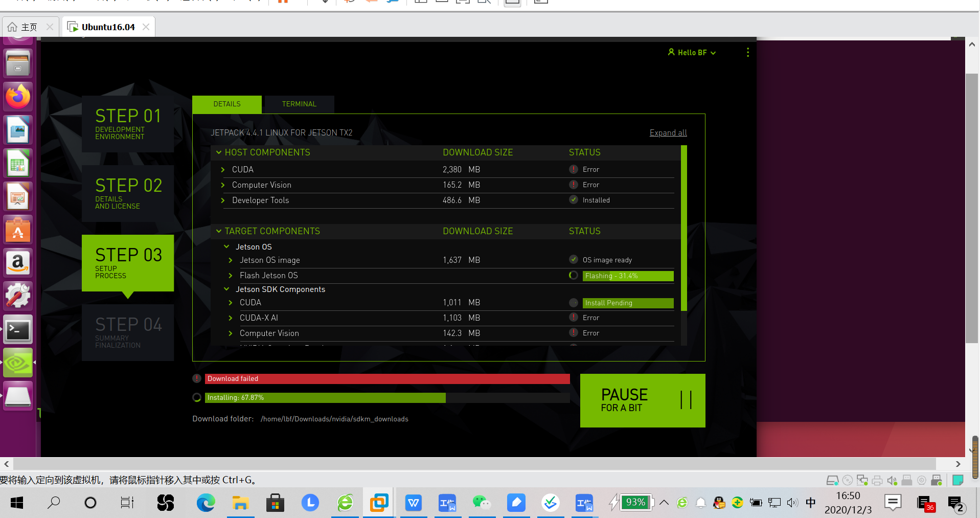Click the NVIDIA SDK Manager dock icon
This screenshot has height=518, width=980.
tap(18, 363)
